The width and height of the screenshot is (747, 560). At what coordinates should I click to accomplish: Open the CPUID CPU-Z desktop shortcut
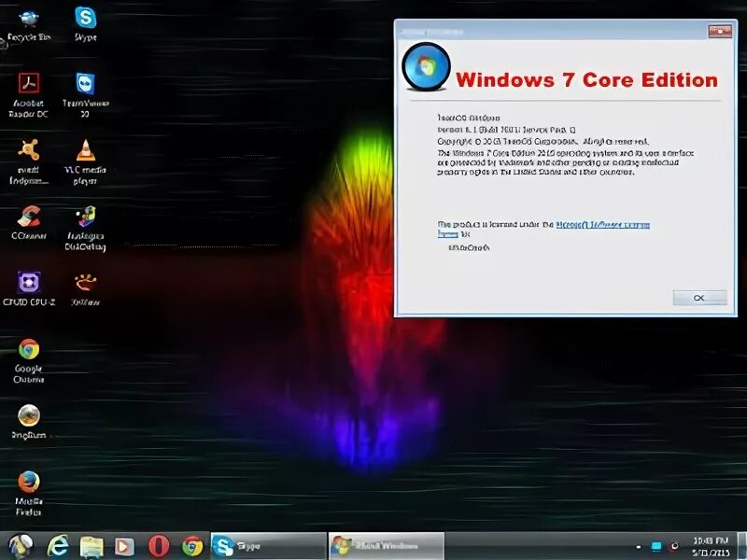(x=29, y=289)
